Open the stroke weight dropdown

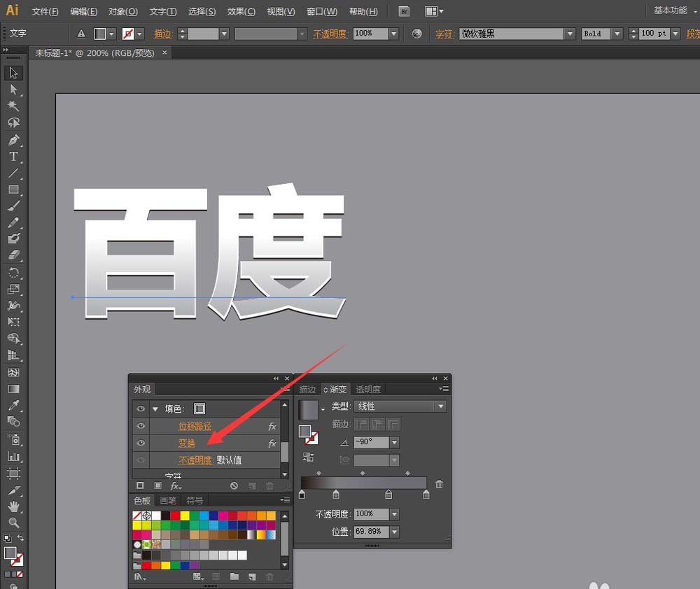(x=224, y=34)
